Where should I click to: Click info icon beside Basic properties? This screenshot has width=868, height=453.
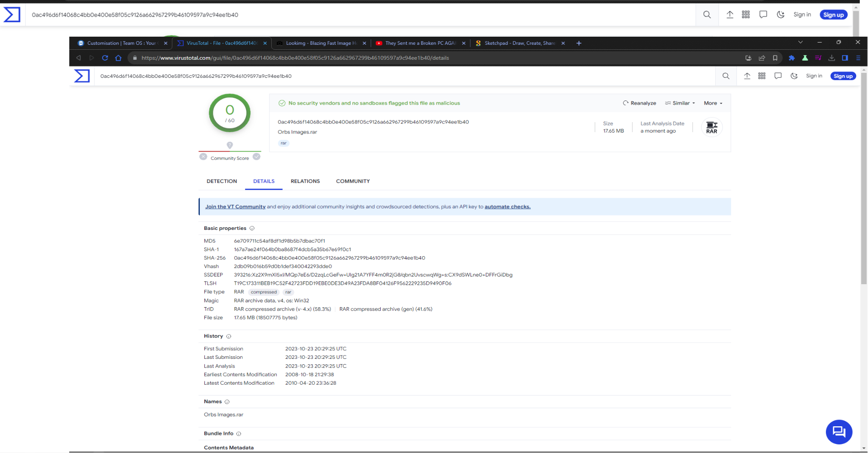(252, 229)
